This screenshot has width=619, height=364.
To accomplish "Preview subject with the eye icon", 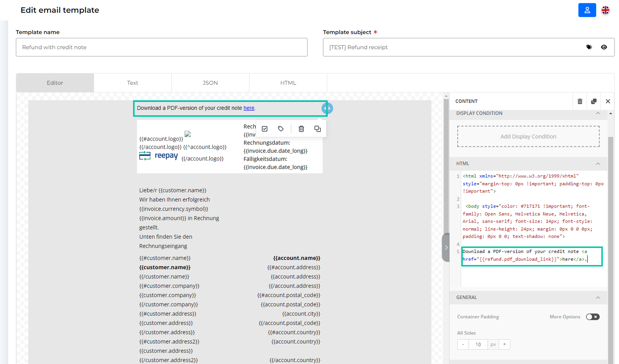I will (604, 47).
